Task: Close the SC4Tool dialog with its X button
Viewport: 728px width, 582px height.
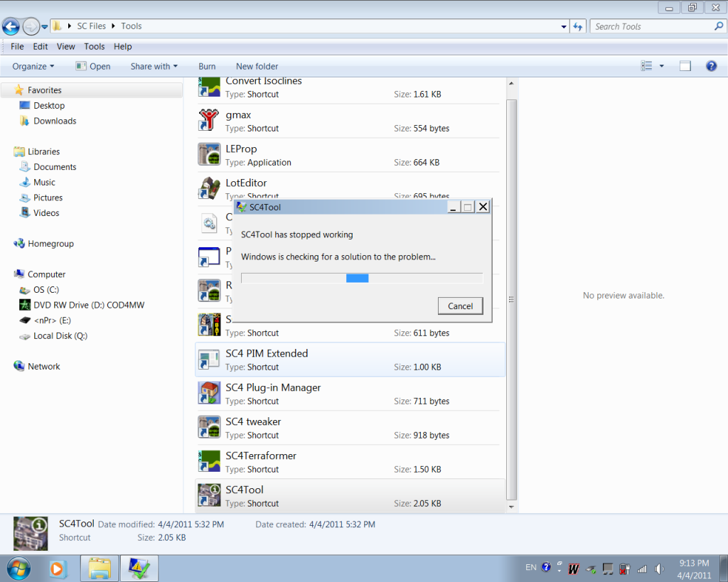Action: tap(483, 207)
